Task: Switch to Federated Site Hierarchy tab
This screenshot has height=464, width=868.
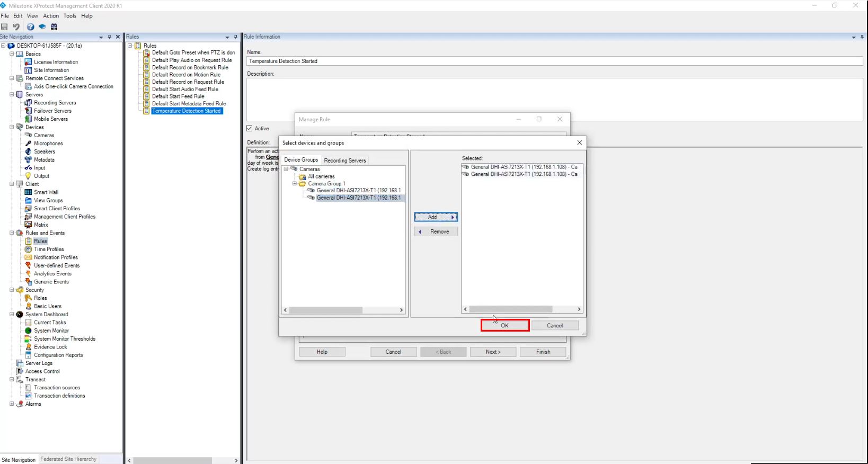Action: [x=68, y=459]
